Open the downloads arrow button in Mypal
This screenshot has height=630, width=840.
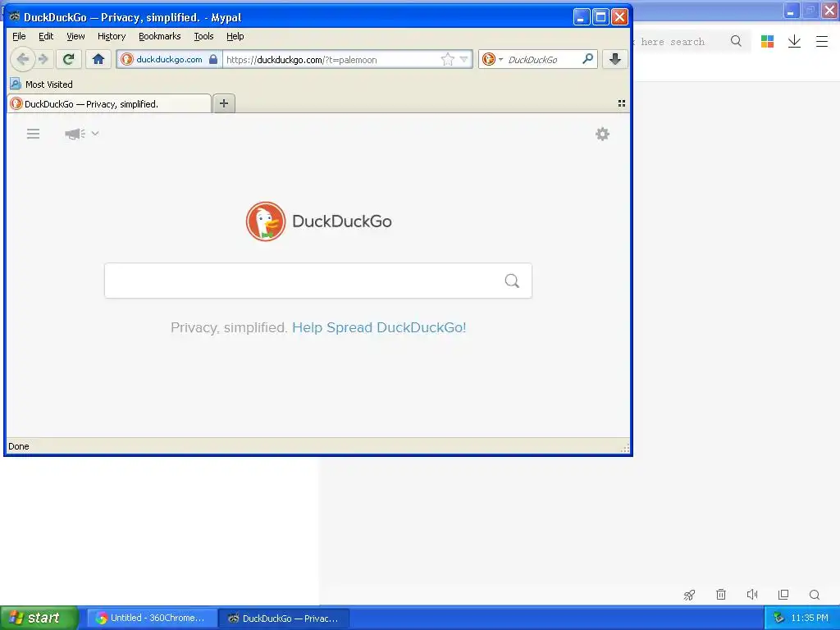coord(615,59)
